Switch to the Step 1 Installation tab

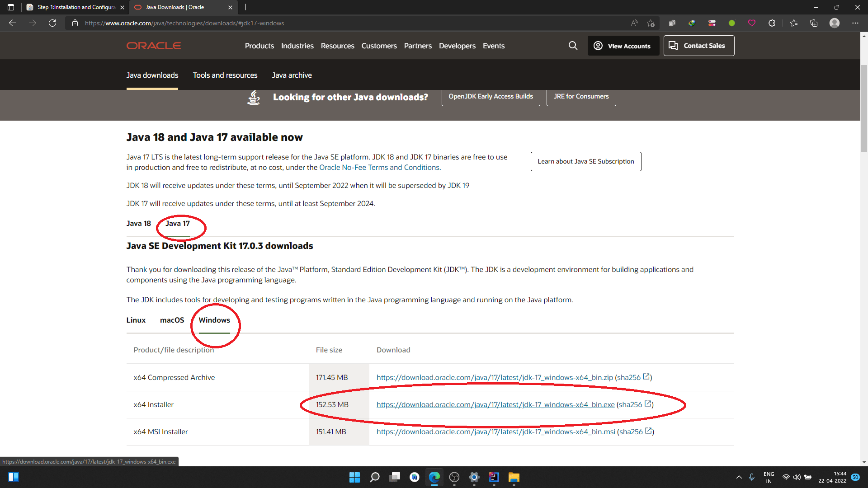(x=76, y=7)
